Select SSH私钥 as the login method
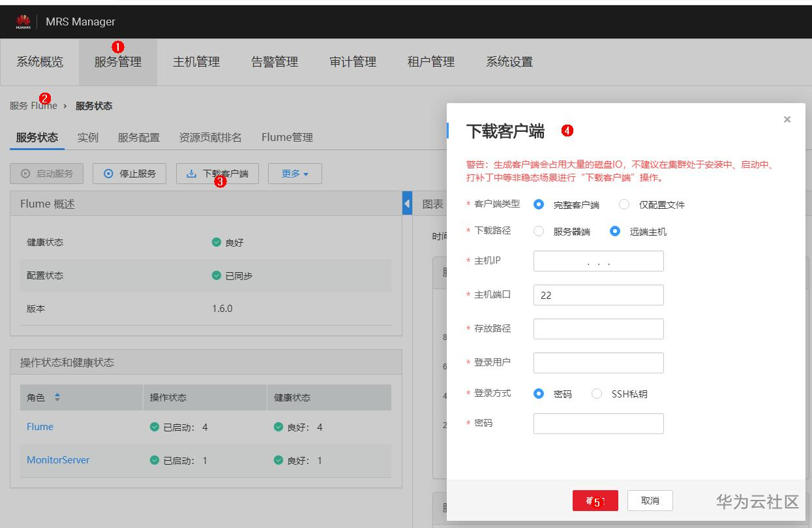 597,394
